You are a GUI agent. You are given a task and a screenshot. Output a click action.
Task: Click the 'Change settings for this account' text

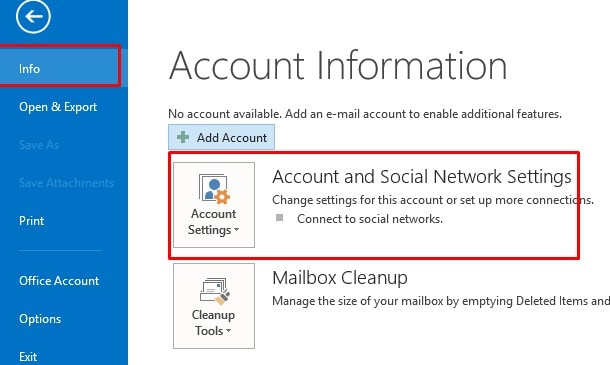click(x=433, y=200)
